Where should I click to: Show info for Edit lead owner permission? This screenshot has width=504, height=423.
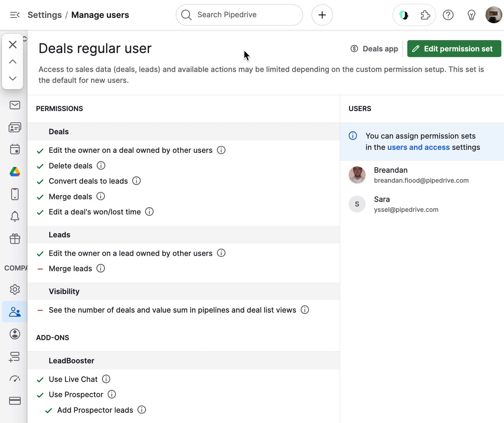click(x=221, y=253)
